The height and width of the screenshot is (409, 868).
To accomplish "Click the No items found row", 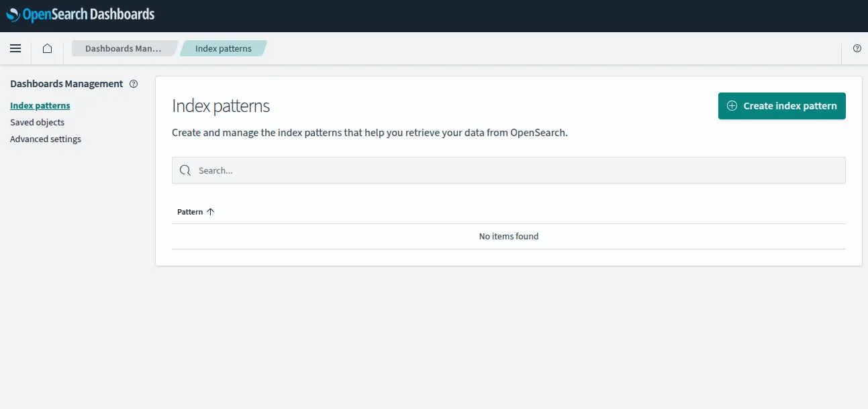I will (x=508, y=236).
